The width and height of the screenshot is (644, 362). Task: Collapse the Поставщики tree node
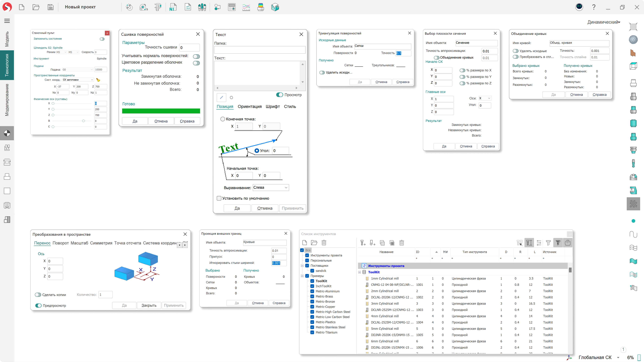[x=302, y=266]
